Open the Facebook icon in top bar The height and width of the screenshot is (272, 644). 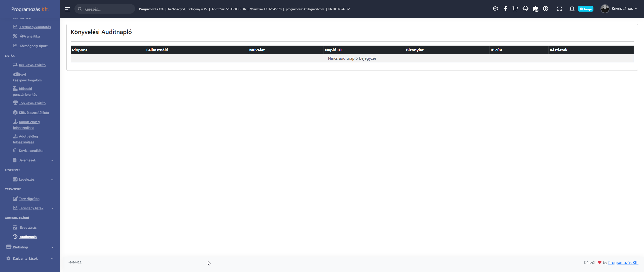pyautogui.click(x=505, y=9)
